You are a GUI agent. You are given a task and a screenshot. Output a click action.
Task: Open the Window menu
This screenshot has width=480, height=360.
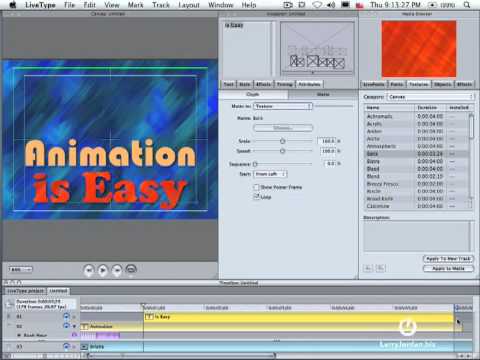click(221, 5)
